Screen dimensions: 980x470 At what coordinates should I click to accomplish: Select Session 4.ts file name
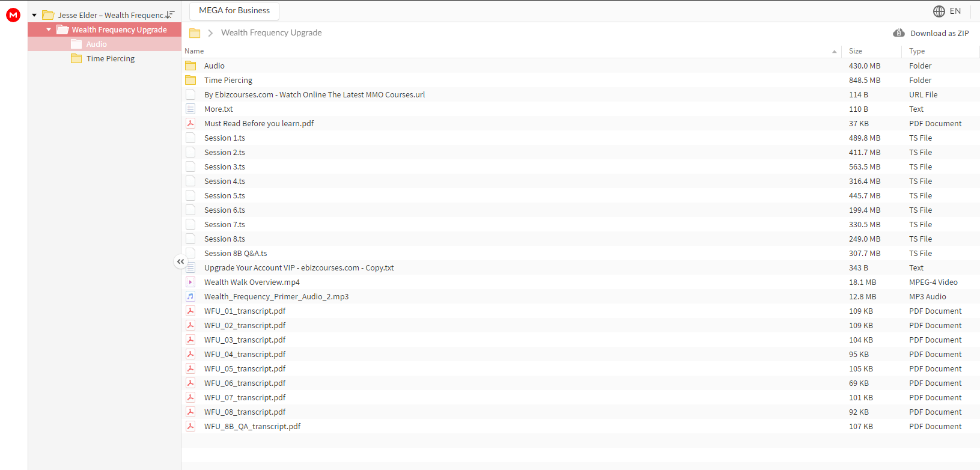coord(225,181)
